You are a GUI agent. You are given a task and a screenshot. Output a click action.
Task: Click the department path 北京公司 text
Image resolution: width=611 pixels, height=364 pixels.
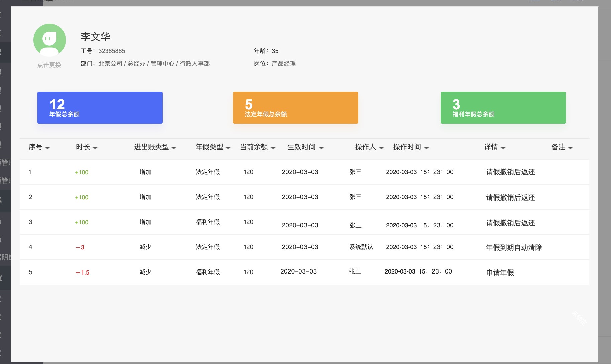tap(110, 64)
